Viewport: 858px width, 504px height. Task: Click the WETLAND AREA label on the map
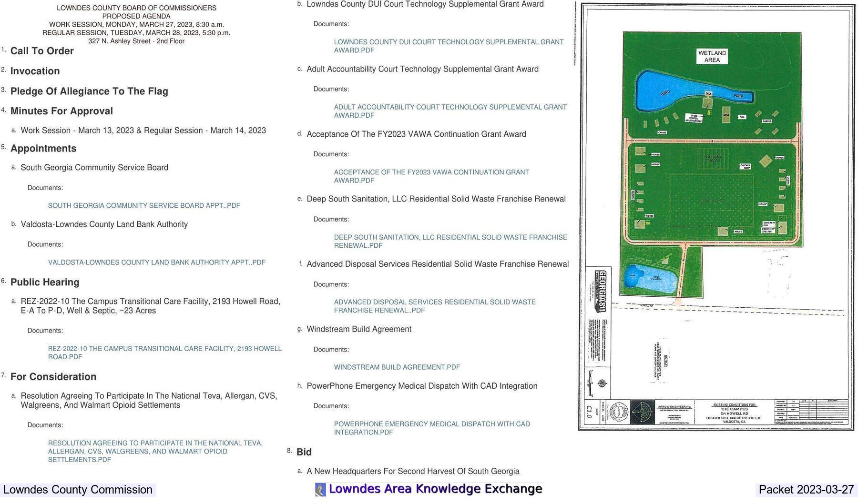click(712, 56)
